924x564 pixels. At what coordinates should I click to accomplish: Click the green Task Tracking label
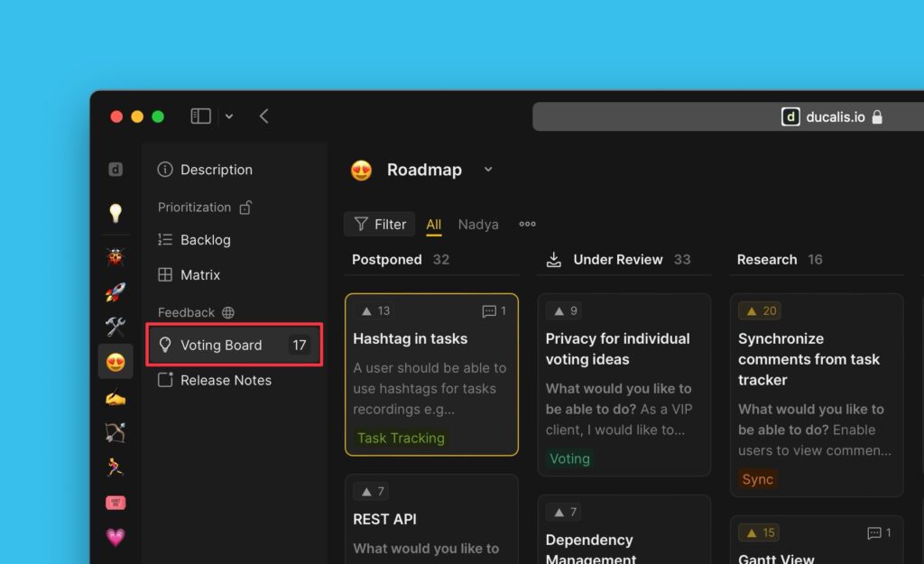pyautogui.click(x=401, y=439)
